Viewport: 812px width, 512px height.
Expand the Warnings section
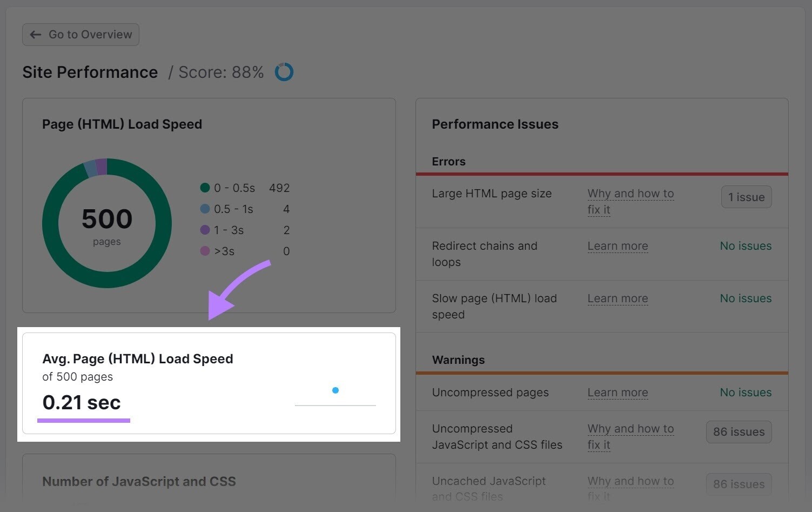pyautogui.click(x=458, y=360)
